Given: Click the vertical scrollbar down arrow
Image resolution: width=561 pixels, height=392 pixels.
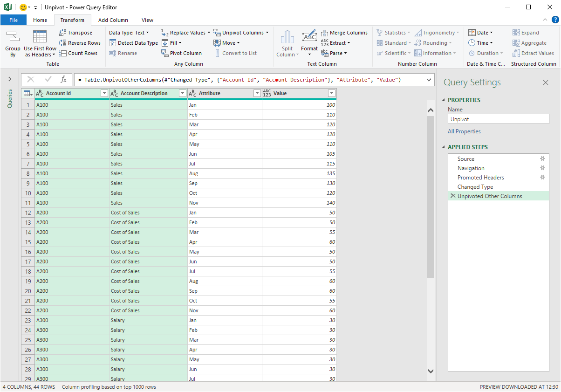Looking at the screenshot, I should 431,371.
